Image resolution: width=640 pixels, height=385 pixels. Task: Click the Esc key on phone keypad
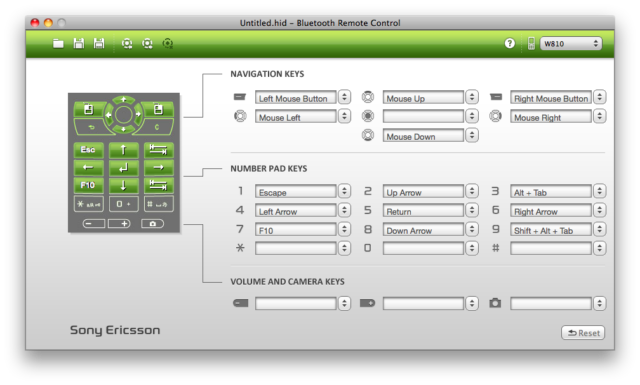click(x=88, y=150)
